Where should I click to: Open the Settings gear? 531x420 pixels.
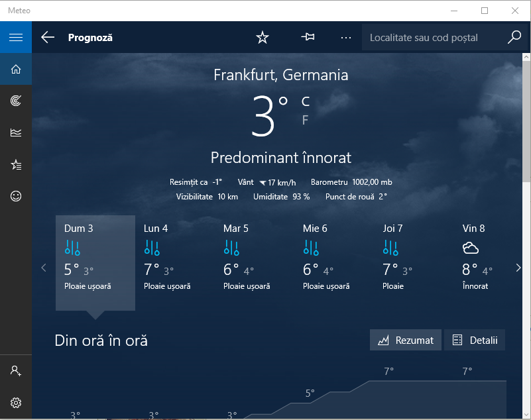[16, 403]
